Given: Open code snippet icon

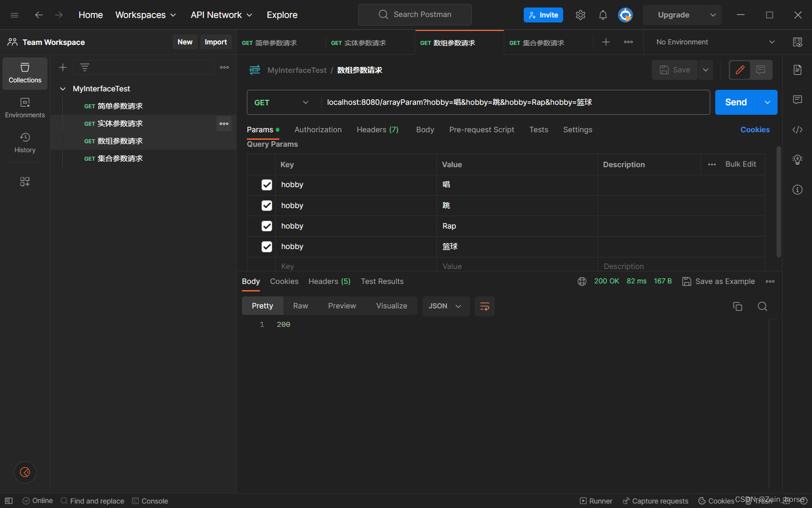Looking at the screenshot, I should point(798,130).
